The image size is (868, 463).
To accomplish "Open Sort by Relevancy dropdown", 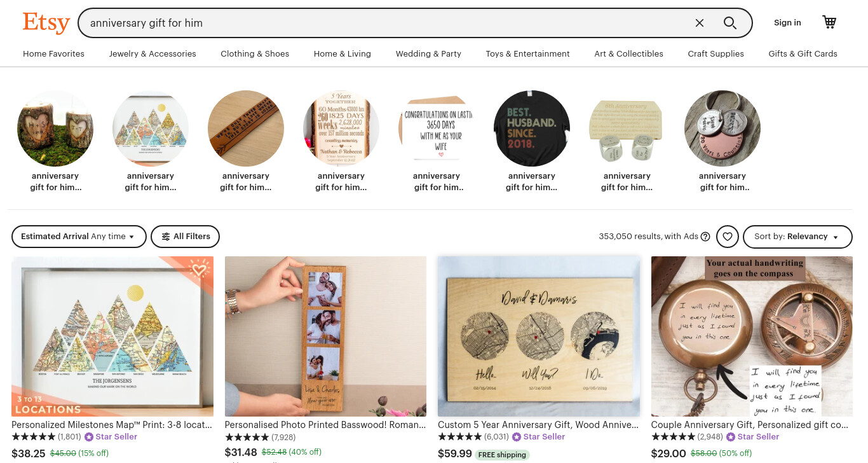I will click(797, 237).
